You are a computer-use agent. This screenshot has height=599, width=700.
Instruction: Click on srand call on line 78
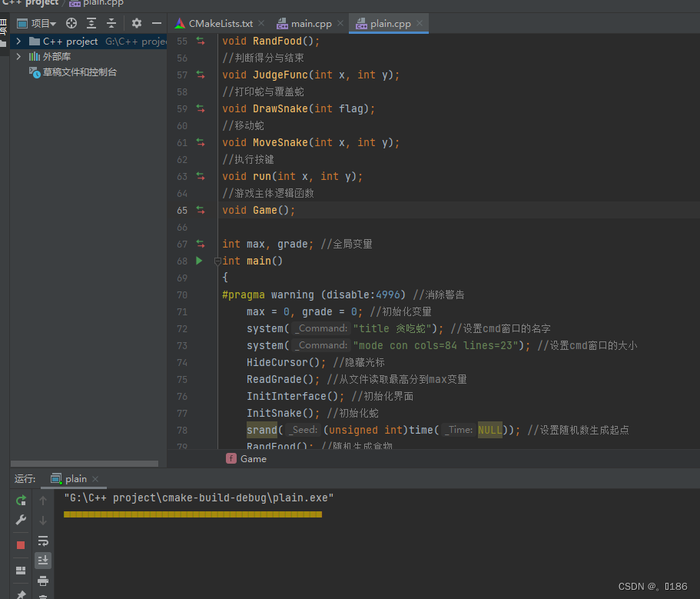261,430
